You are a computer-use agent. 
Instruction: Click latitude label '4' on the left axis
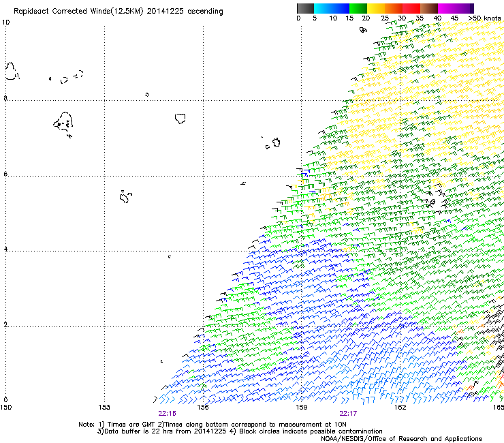5,249
